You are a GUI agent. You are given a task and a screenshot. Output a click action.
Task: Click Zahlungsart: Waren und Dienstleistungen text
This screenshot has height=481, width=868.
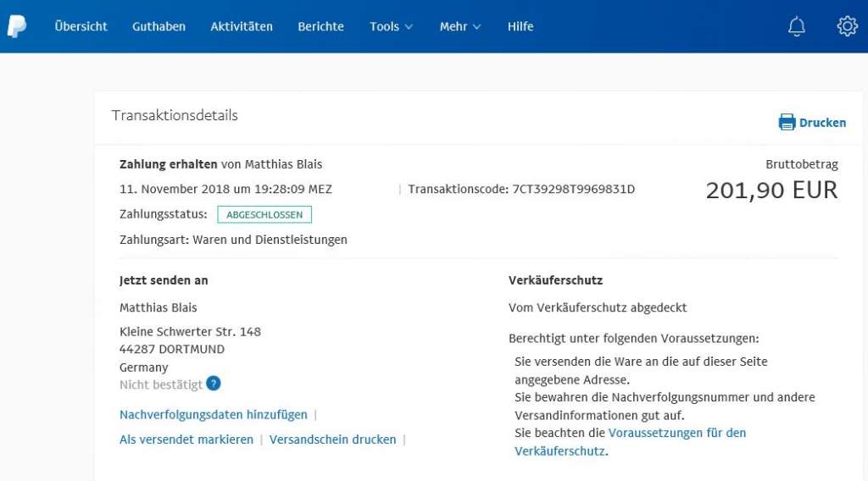click(234, 240)
